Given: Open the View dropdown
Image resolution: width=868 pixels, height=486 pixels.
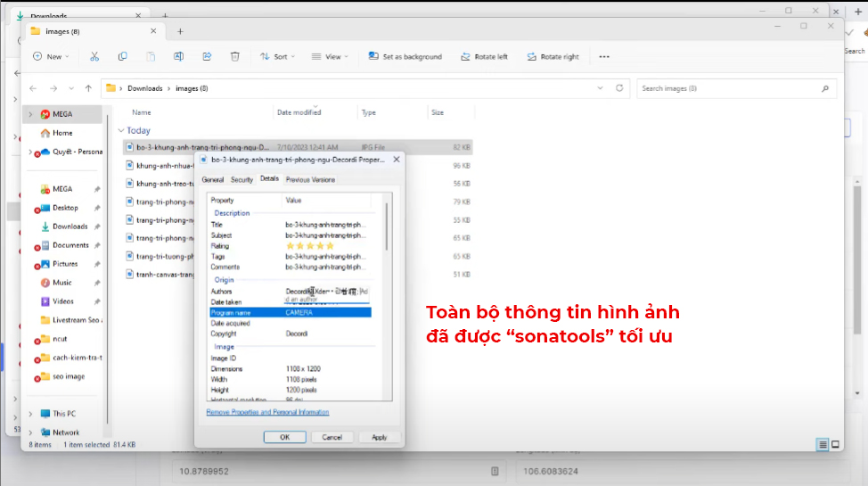Looking at the screenshot, I should [330, 56].
